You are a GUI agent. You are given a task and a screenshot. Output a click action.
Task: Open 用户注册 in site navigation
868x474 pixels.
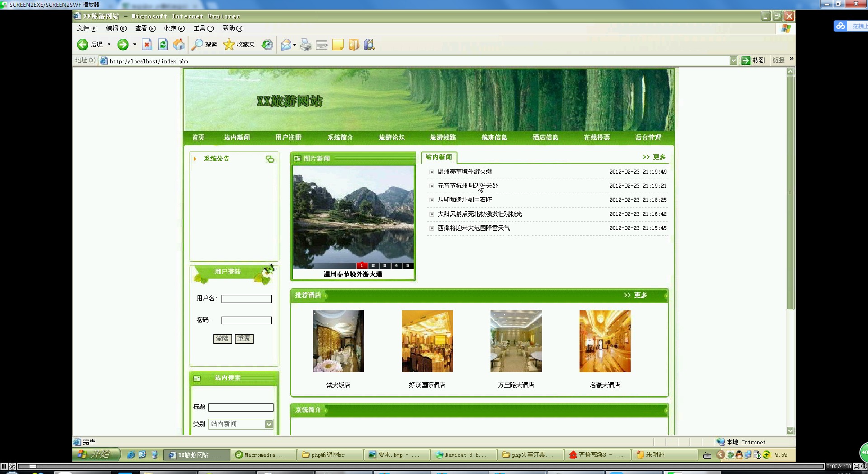tap(288, 137)
